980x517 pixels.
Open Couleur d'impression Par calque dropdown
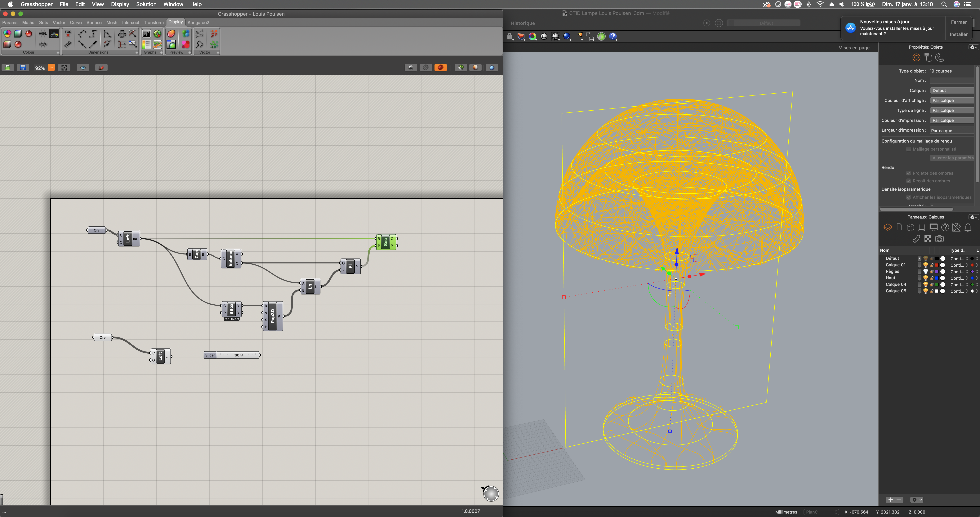click(x=952, y=120)
